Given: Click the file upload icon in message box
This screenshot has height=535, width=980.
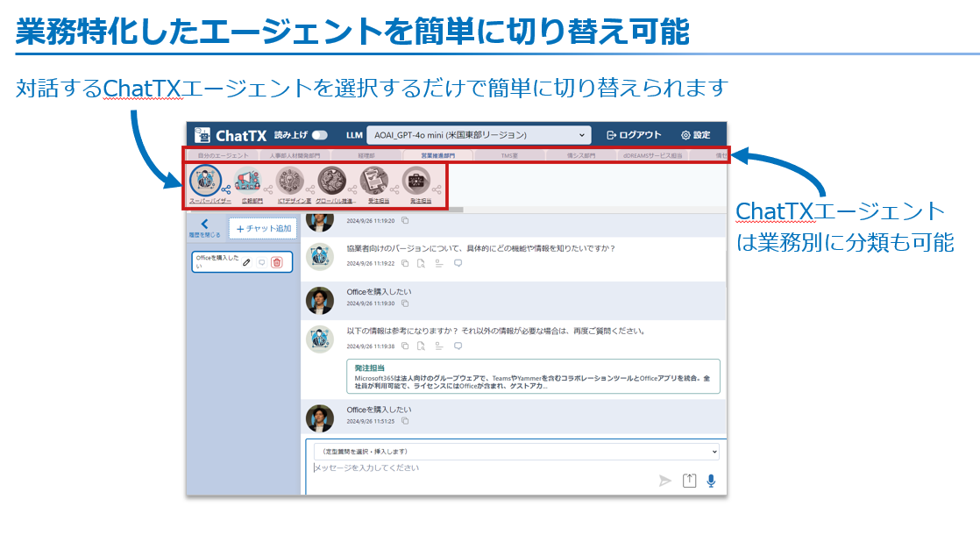Looking at the screenshot, I should coord(689,481).
